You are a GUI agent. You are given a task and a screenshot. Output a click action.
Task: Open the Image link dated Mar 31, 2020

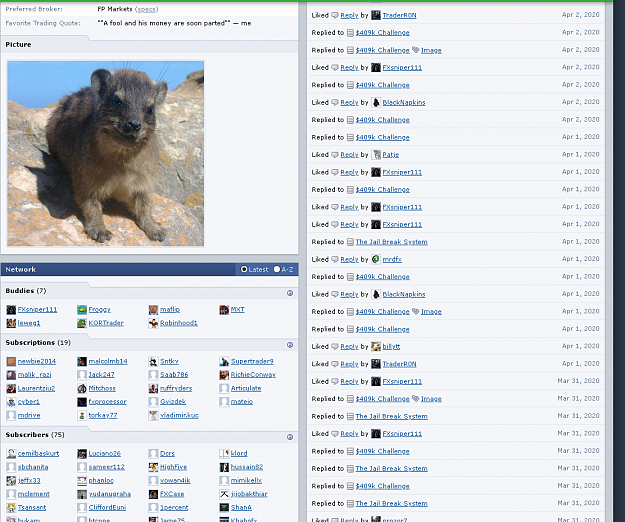[431, 399]
